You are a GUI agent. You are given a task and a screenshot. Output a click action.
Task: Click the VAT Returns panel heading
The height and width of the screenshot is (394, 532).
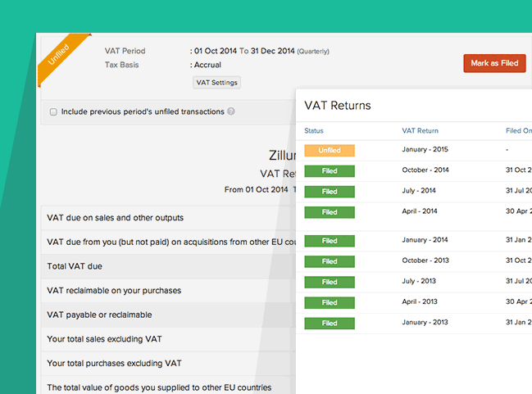[338, 106]
